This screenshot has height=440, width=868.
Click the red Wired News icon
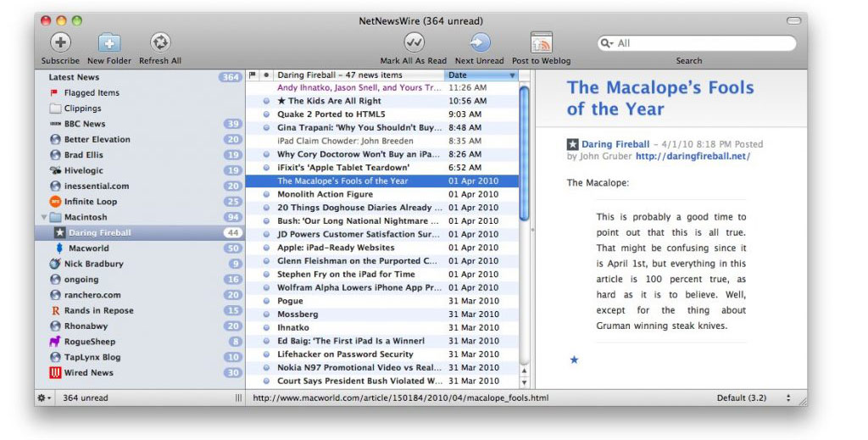[55, 372]
